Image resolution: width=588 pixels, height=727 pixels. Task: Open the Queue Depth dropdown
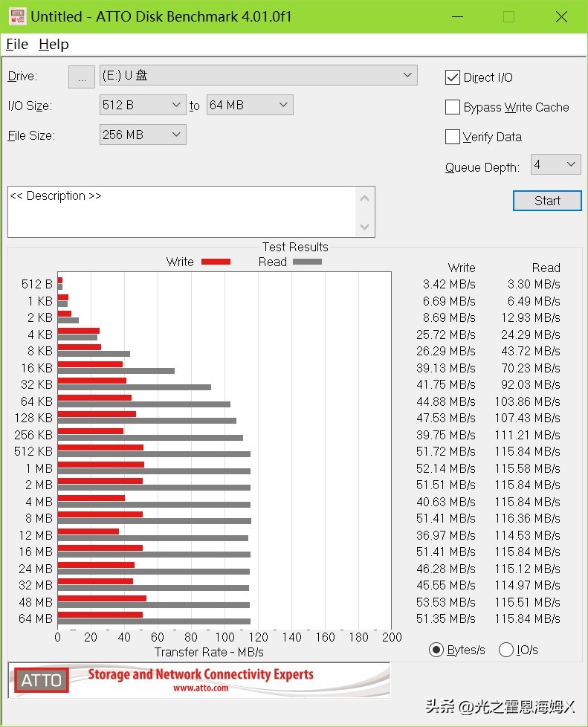(x=555, y=164)
